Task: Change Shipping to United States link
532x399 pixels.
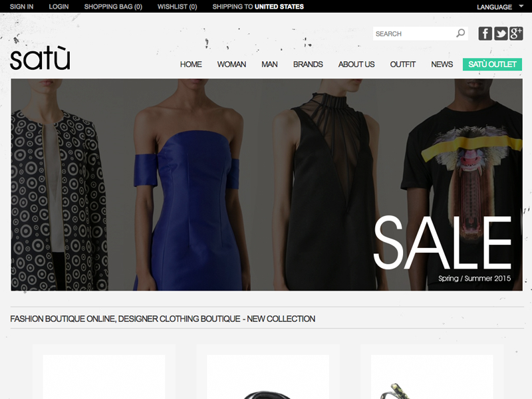Action: (x=258, y=7)
